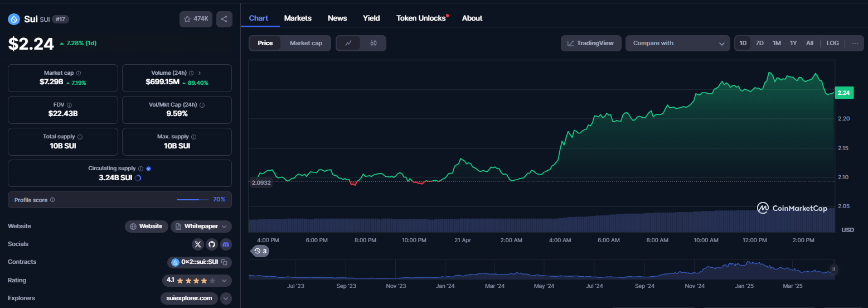The width and height of the screenshot is (868, 308).
Task: Open the News tab
Action: (x=337, y=18)
